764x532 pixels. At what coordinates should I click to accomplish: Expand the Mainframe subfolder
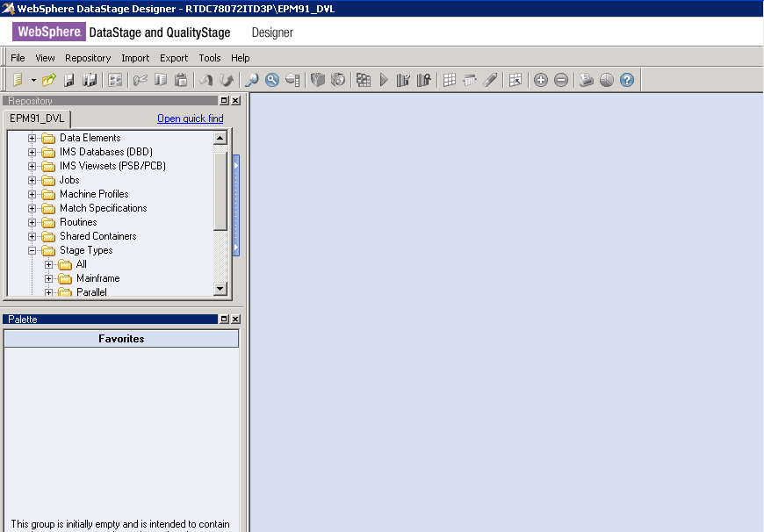tap(48, 278)
